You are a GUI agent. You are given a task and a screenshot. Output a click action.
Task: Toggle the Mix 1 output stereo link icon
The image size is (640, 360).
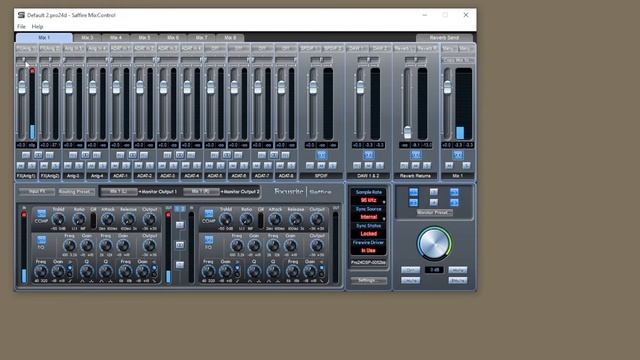pos(458,155)
